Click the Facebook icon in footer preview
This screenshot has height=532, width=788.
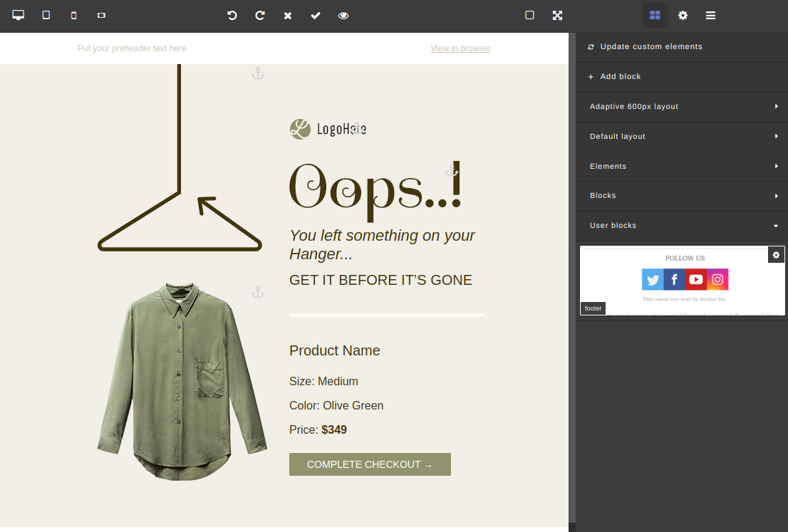tap(675, 279)
